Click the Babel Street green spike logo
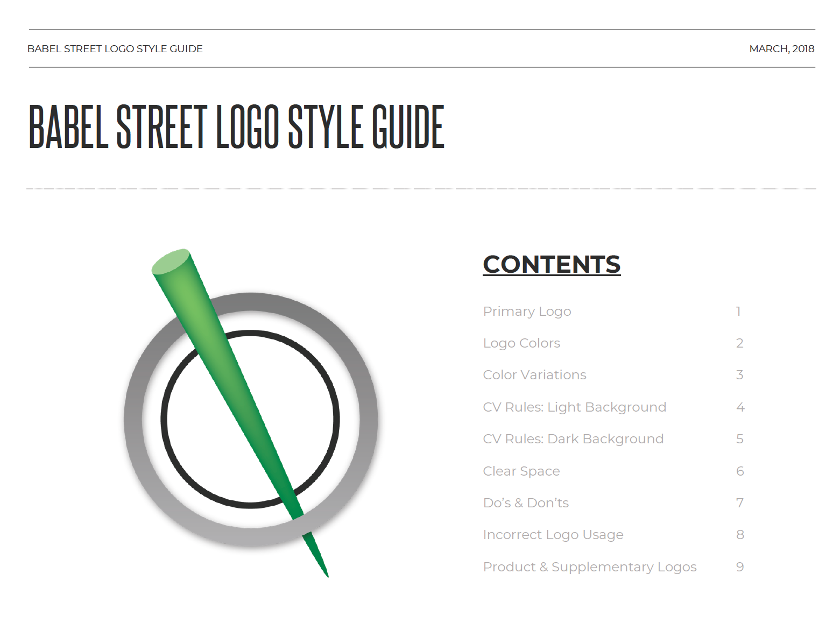840x630 pixels. 251,413
